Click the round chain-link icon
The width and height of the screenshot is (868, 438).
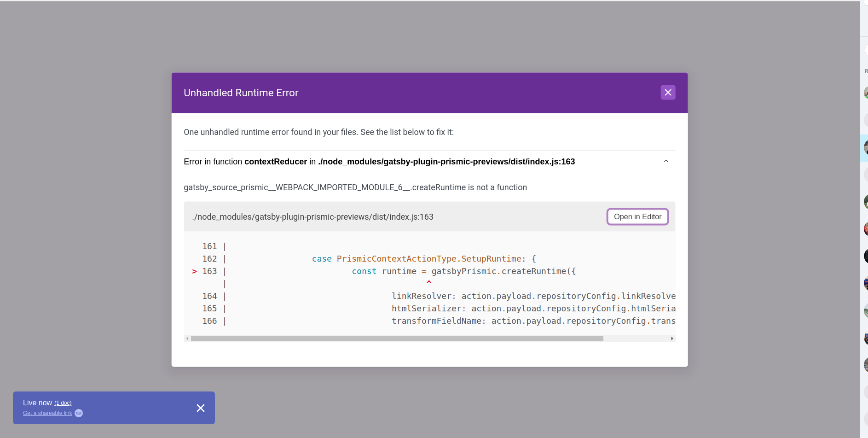[79, 413]
